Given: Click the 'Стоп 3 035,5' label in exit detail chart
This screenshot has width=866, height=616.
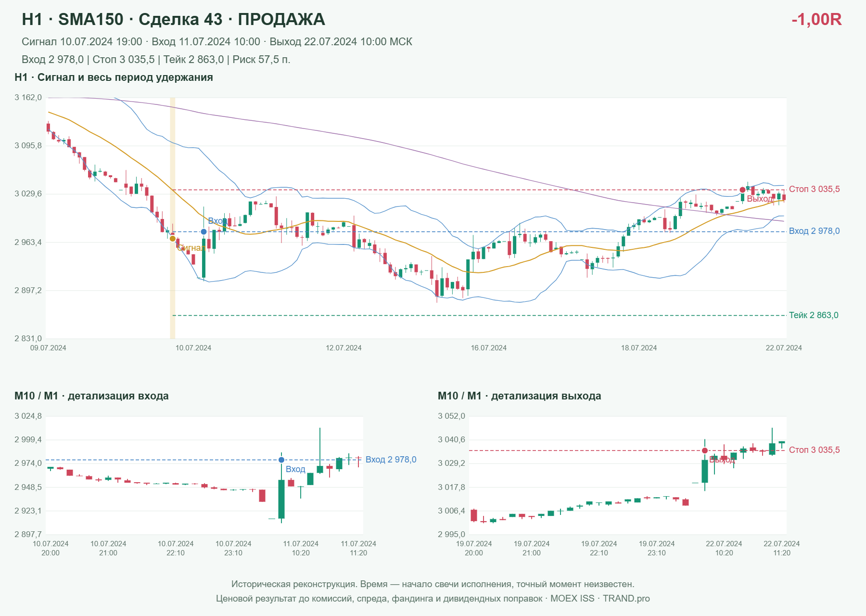Looking at the screenshot, I should [815, 450].
